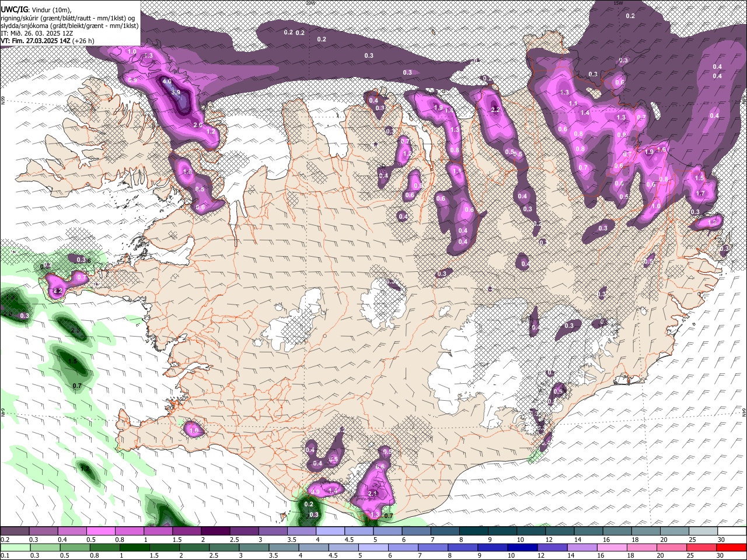This screenshot has height=560, width=747.
Task: Select the "1.1" snowfall value in the northeast
Action: click(574, 104)
